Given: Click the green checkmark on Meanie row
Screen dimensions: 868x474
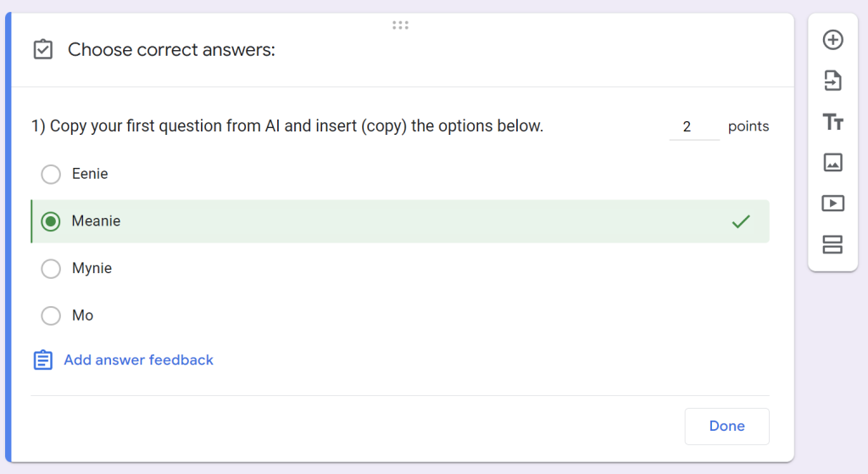Looking at the screenshot, I should 741,221.
